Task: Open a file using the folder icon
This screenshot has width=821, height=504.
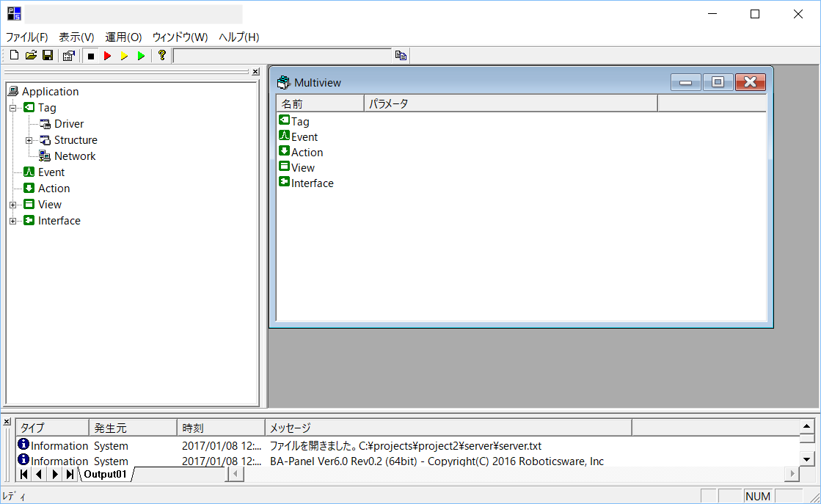Action: [x=31, y=56]
